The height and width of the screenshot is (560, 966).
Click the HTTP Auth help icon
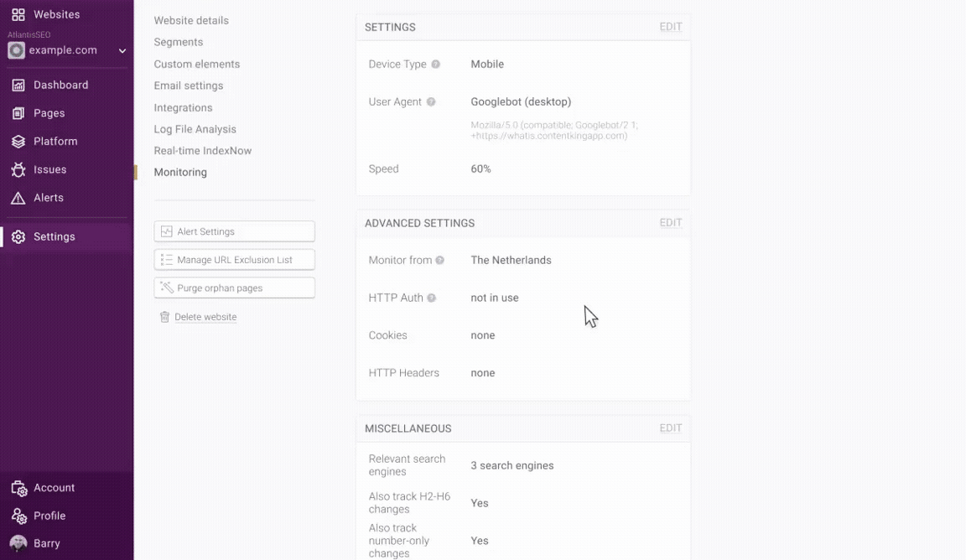431,298
